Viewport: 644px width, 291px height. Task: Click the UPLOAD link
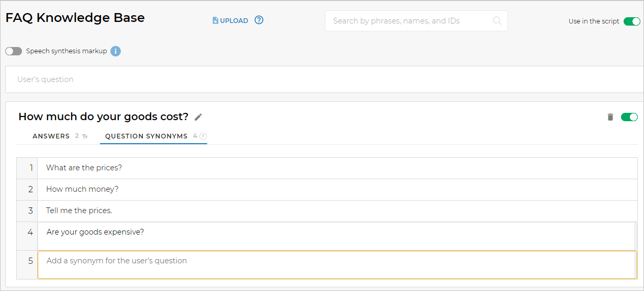click(x=234, y=21)
